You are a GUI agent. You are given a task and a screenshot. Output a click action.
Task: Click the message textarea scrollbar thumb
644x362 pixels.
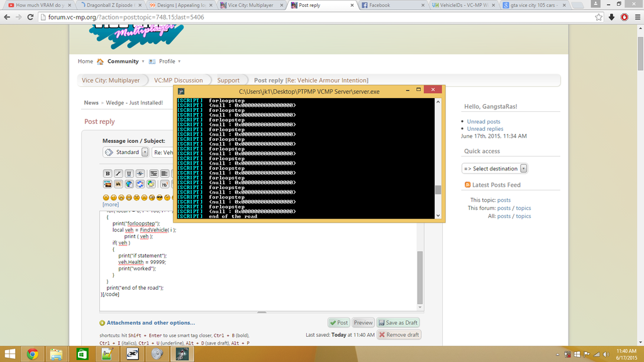pos(419,277)
